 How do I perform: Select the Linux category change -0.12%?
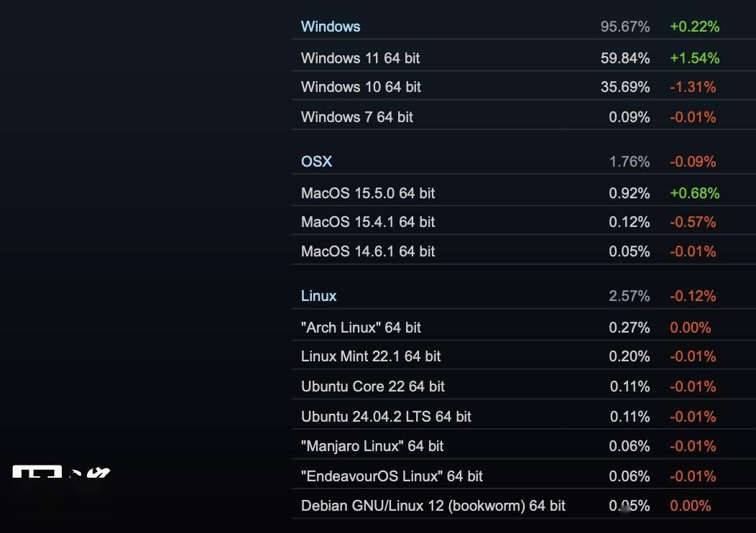pyautogui.click(x=693, y=296)
